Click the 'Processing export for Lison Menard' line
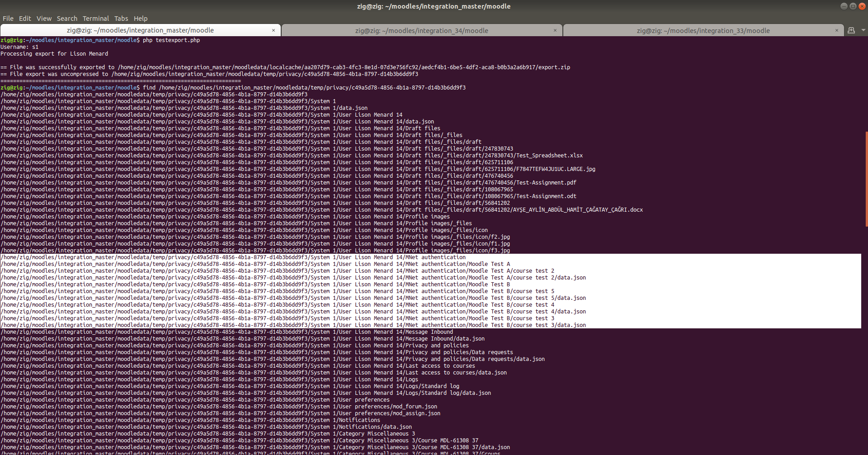The image size is (868, 455). click(54, 54)
